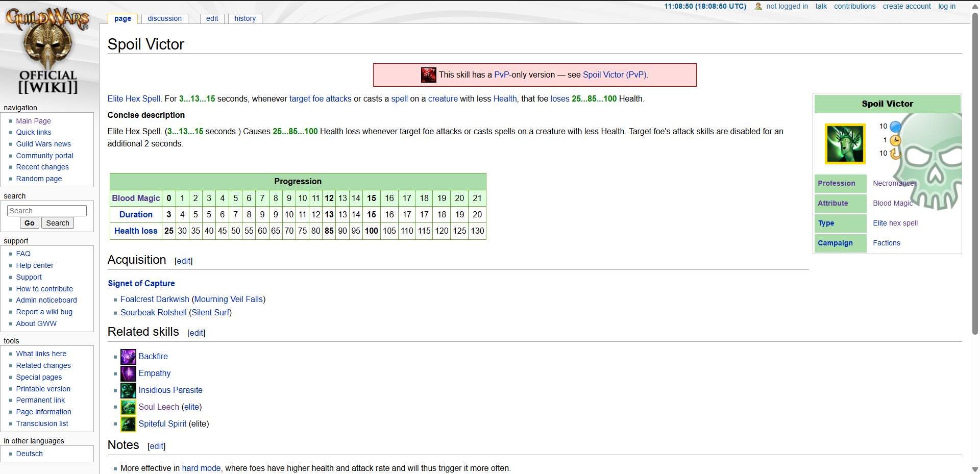Open Related changes tool

point(43,365)
